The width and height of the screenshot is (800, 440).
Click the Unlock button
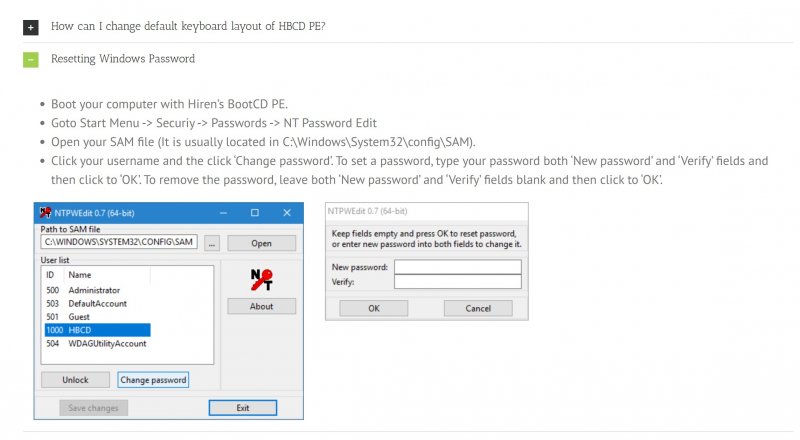pos(76,380)
